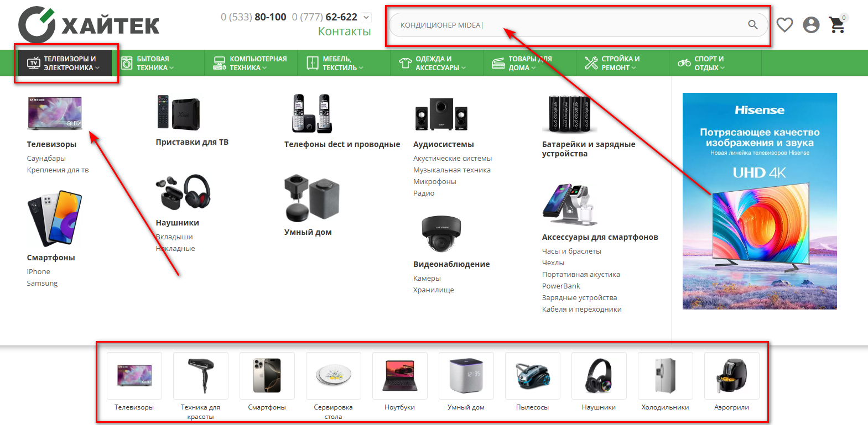Viewport: 868px width, 425px height.
Task: Open Акустические системы subcategory
Action: (x=453, y=159)
